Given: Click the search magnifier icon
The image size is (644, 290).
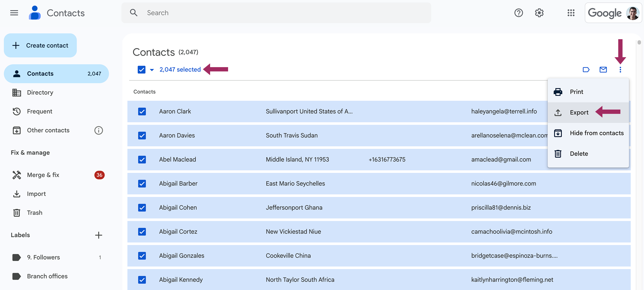Looking at the screenshot, I should pos(134,13).
